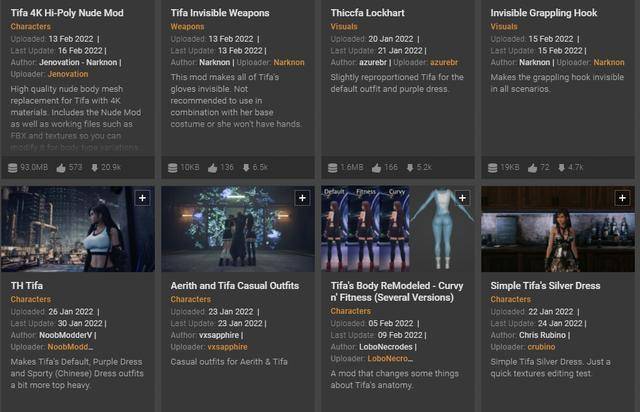Click download icon beside 4.7k
The width and height of the screenshot is (640, 412).
[x=562, y=168]
